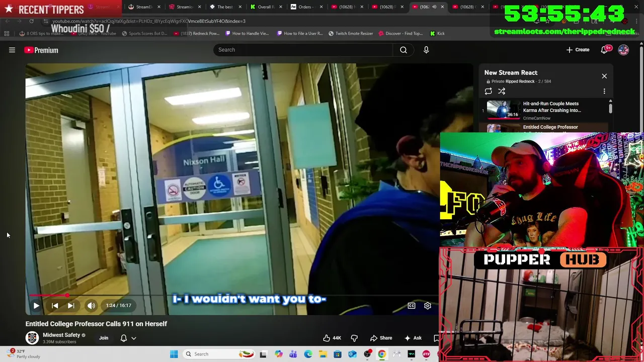Toggle closed captions in player

(x=412, y=306)
